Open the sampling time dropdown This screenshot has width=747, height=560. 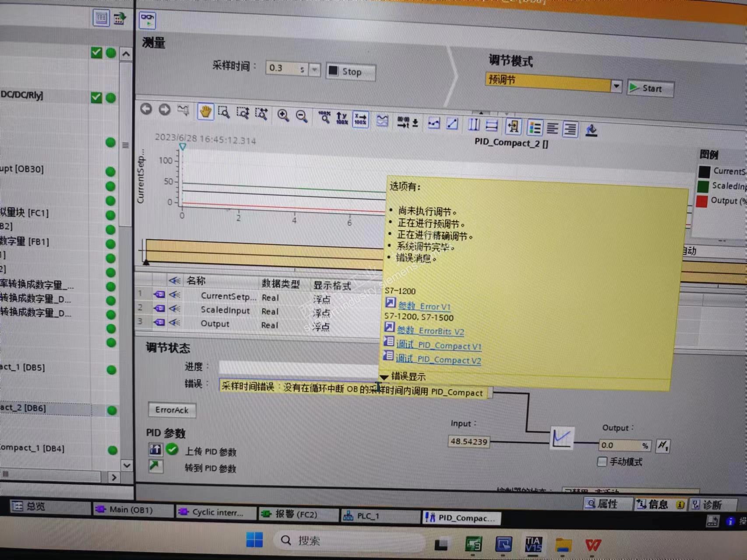click(x=314, y=69)
